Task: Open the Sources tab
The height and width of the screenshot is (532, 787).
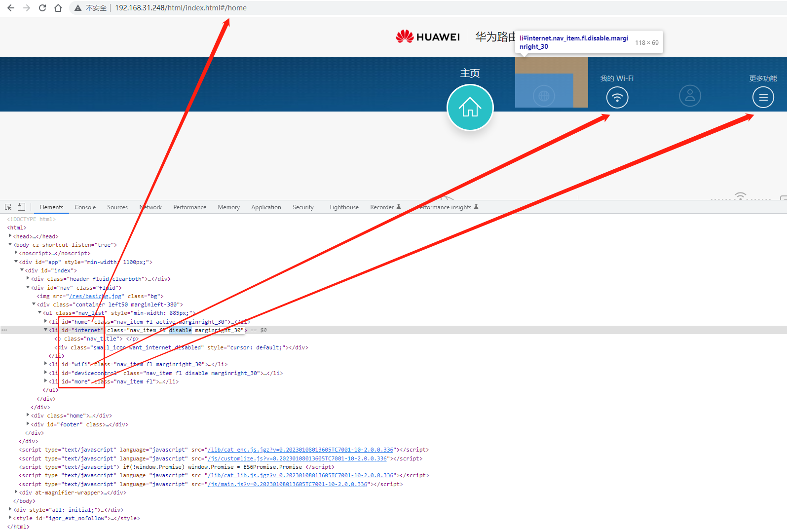Action: (x=117, y=207)
